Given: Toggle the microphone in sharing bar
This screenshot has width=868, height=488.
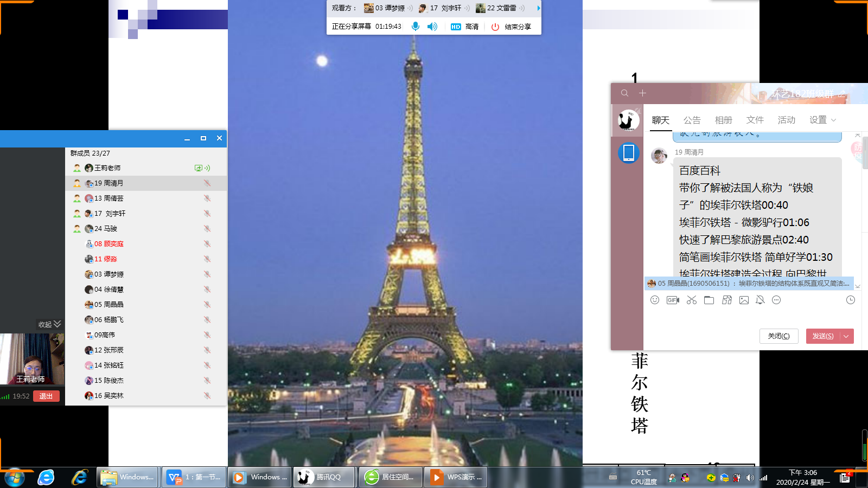Looking at the screenshot, I should 416,27.
